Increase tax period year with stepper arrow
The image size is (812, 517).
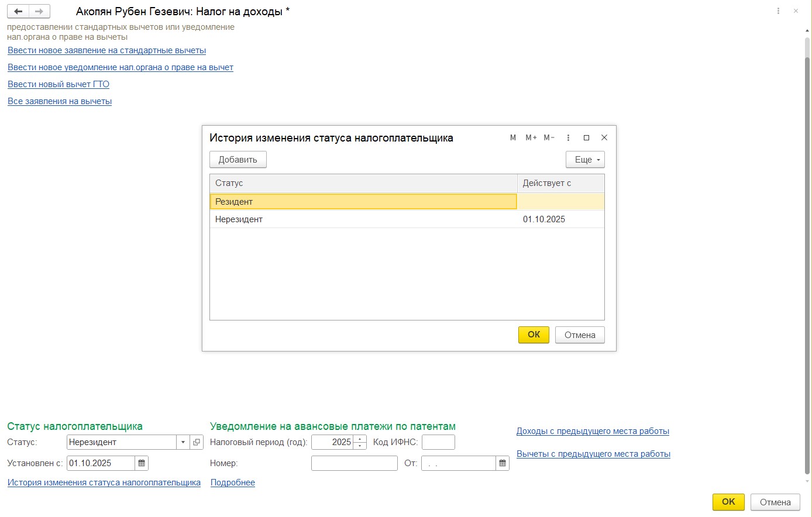pyautogui.click(x=360, y=439)
